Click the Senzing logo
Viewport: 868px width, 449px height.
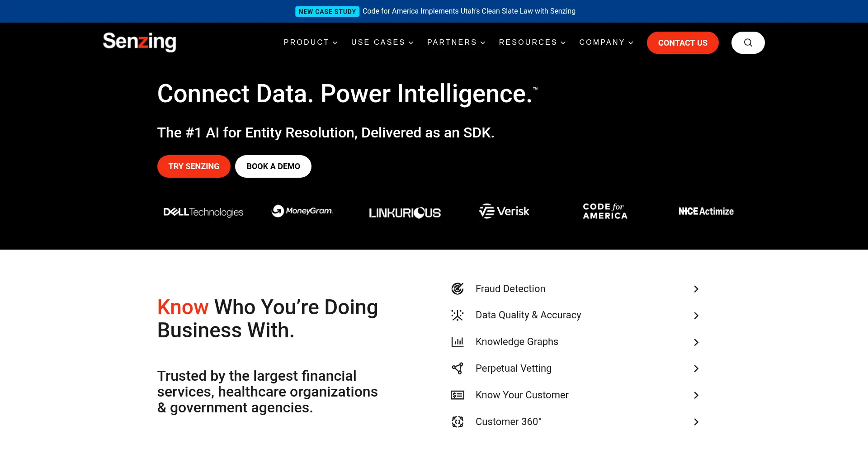[x=139, y=42]
